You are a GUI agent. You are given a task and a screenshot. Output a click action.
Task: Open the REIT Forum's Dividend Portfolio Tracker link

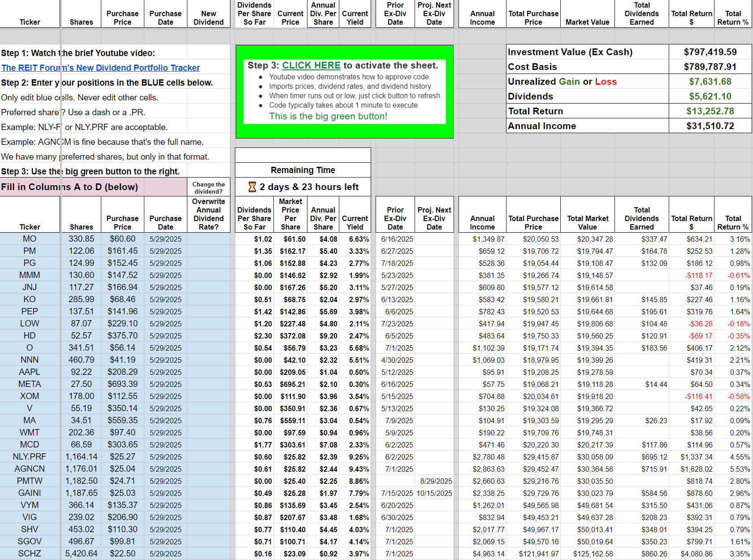pos(100,68)
